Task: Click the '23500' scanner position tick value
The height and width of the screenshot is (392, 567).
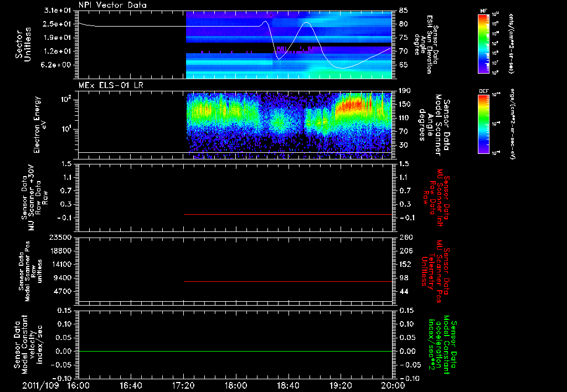Action: (60, 238)
